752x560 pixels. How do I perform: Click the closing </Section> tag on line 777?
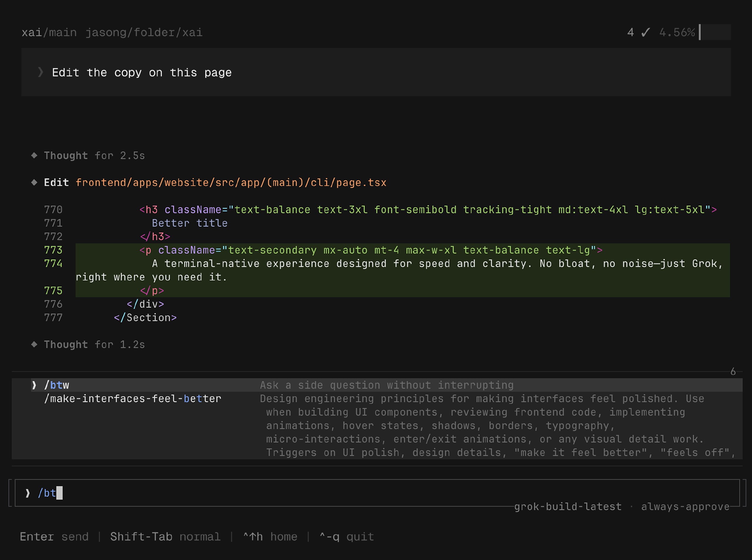[145, 318]
